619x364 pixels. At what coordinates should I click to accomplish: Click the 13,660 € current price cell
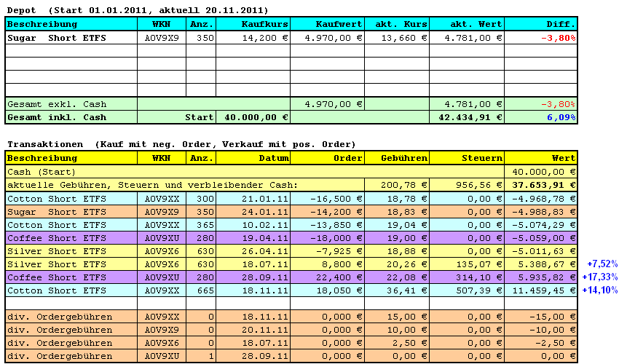397,37
